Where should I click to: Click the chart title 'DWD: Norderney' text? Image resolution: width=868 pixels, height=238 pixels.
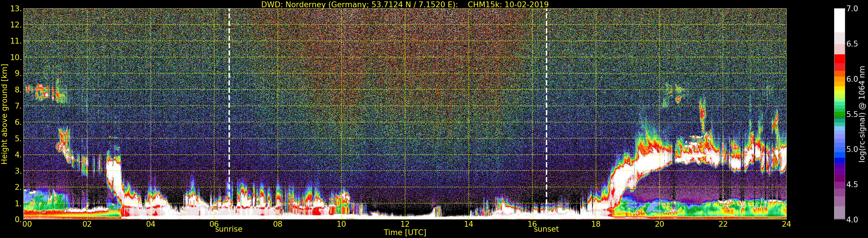[293, 4]
